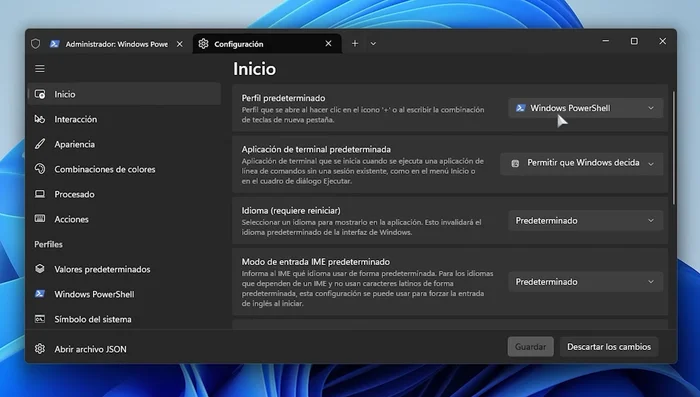This screenshot has height=397, width=700.
Task: Go to Apariencia settings
Action: [x=125, y=144]
